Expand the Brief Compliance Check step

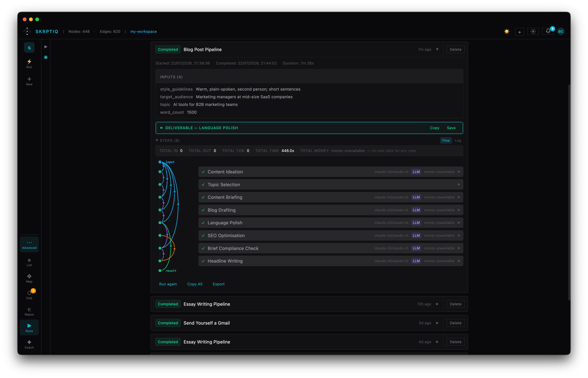pos(459,248)
